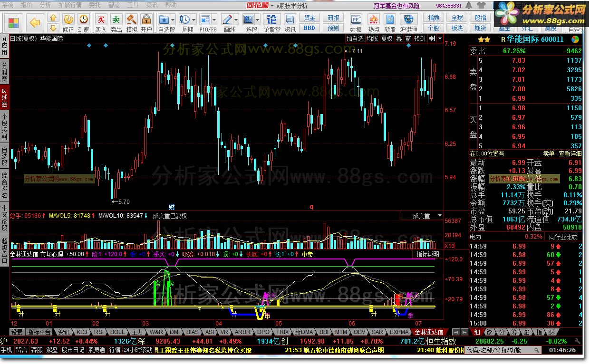
Task: Click the notification bell icon in title bar
Action: [469, 5]
